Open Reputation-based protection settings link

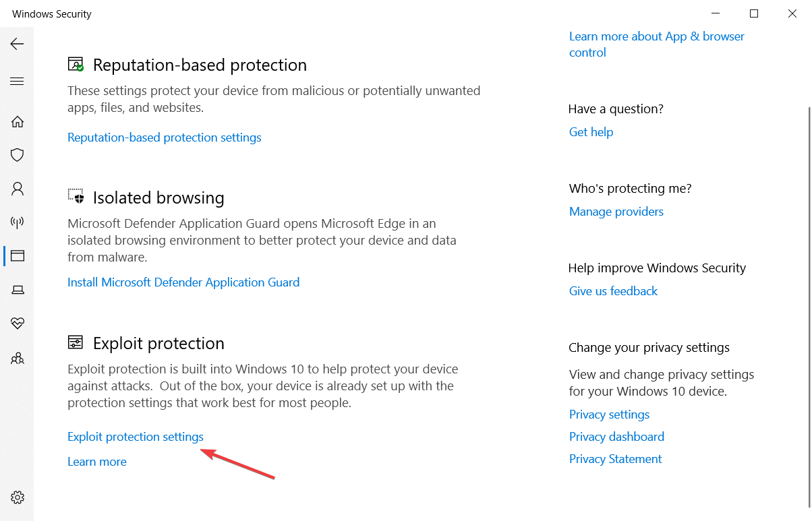pyautogui.click(x=164, y=137)
